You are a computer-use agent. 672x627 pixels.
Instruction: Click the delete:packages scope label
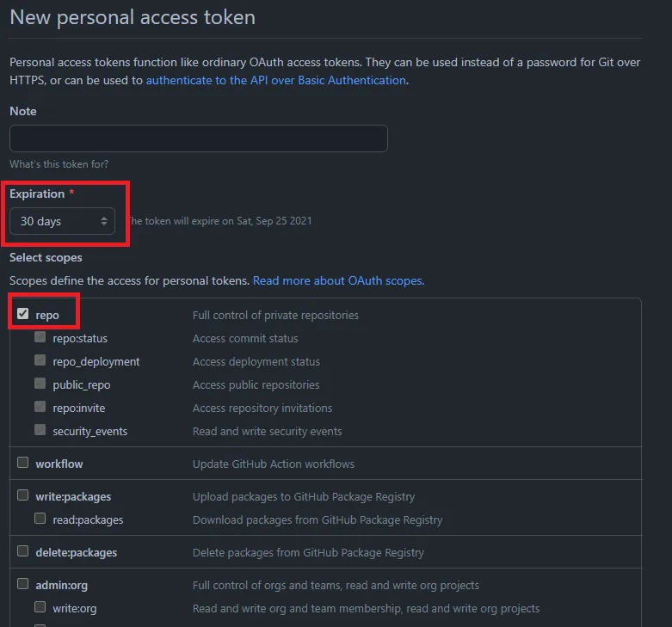(x=76, y=552)
